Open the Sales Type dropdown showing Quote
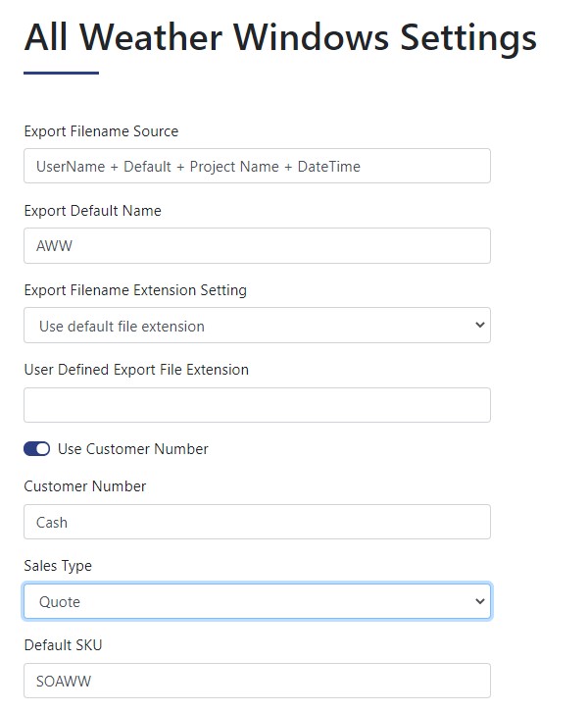This screenshot has height=712, width=588. pos(257,601)
